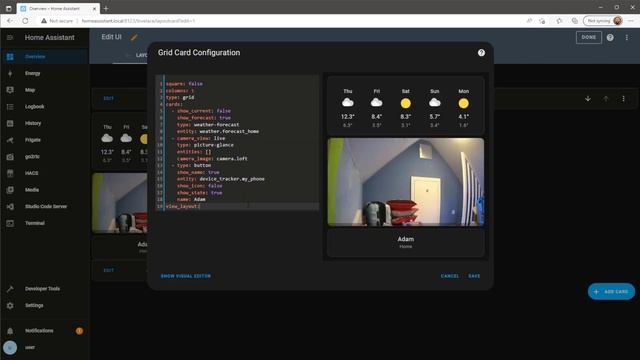
Task: Move card down with arrow icon
Action: pyautogui.click(x=588, y=99)
